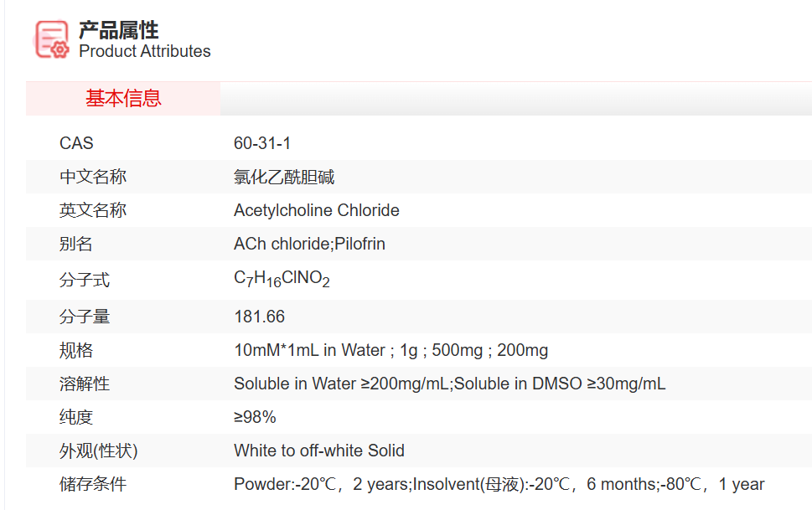Select the 基本信息 tab
Image resolution: width=812 pixels, height=510 pixels.
click(x=123, y=99)
